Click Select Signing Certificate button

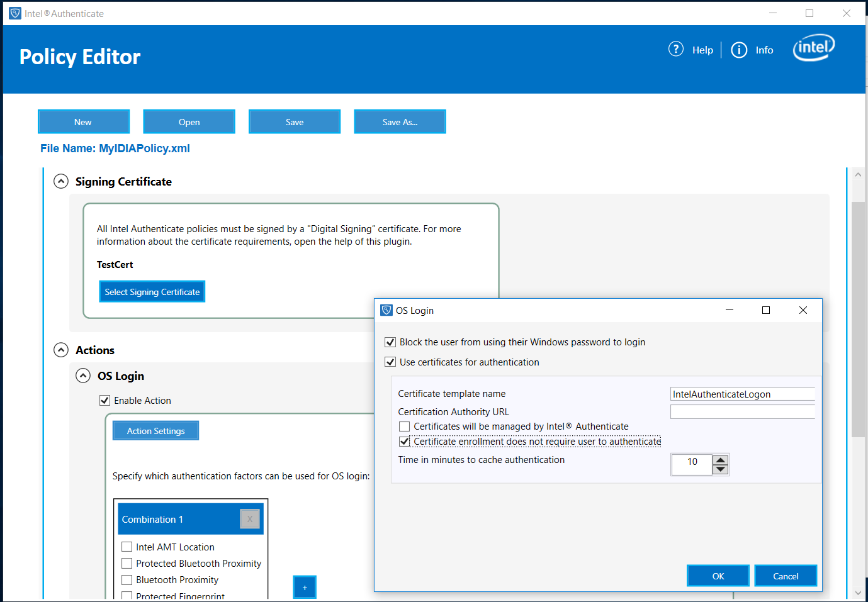(x=152, y=292)
